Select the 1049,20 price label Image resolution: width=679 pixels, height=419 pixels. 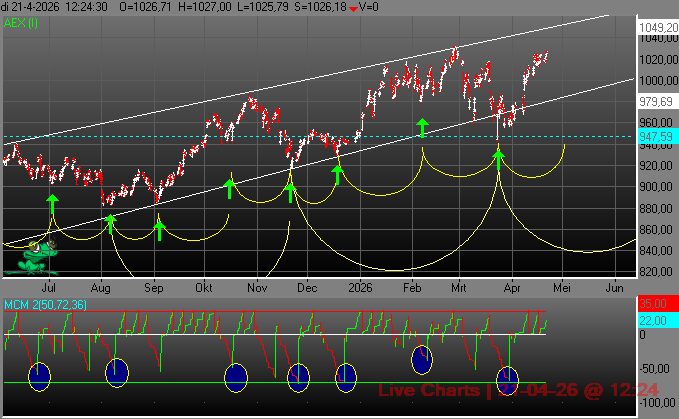[656, 27]
